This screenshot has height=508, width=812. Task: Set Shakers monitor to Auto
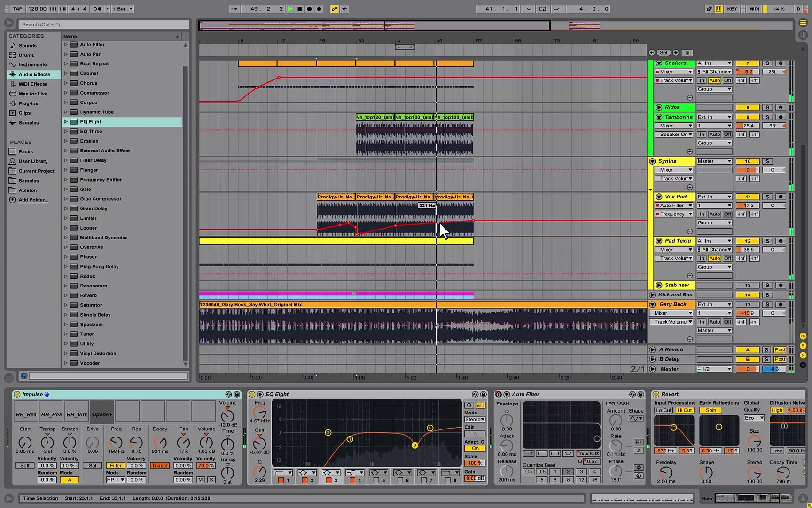pyautogui.click(x=714, y=81)
